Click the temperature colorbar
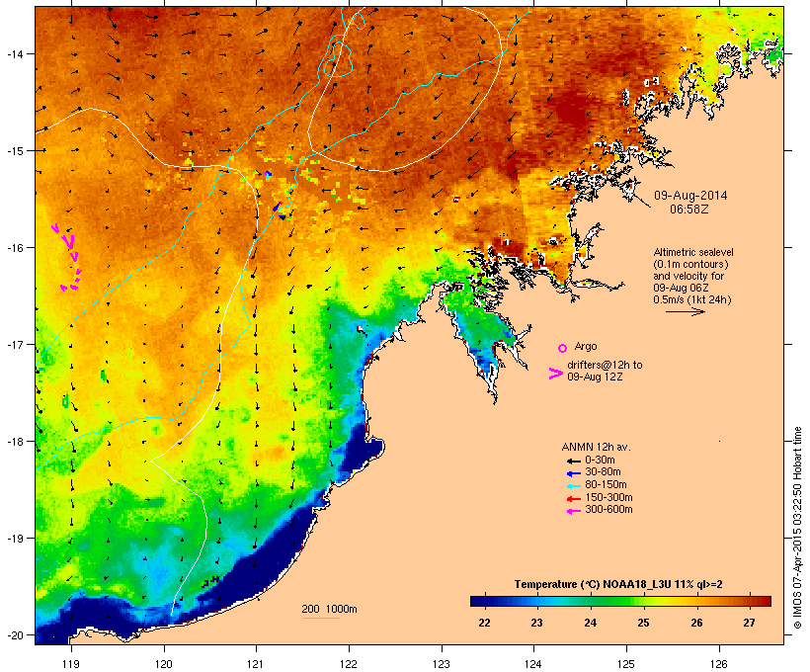The width and height of the screenshot is (810, 672). [620, 601]
